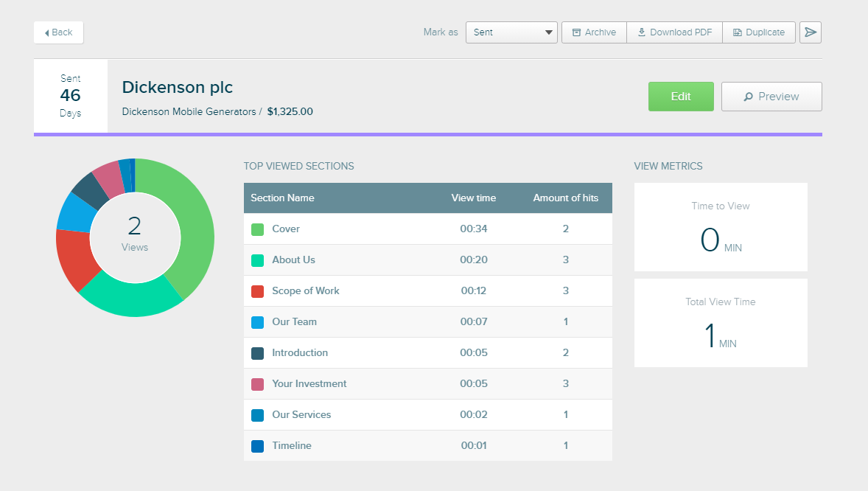Go back using the Back button
The image size is (868, 491).
click(x=58, y=32)
